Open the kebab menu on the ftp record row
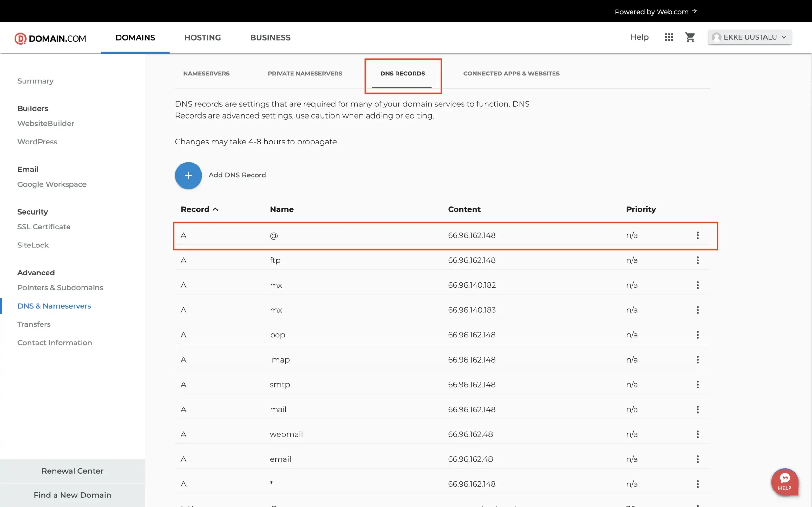 click(x=697, y=260)
